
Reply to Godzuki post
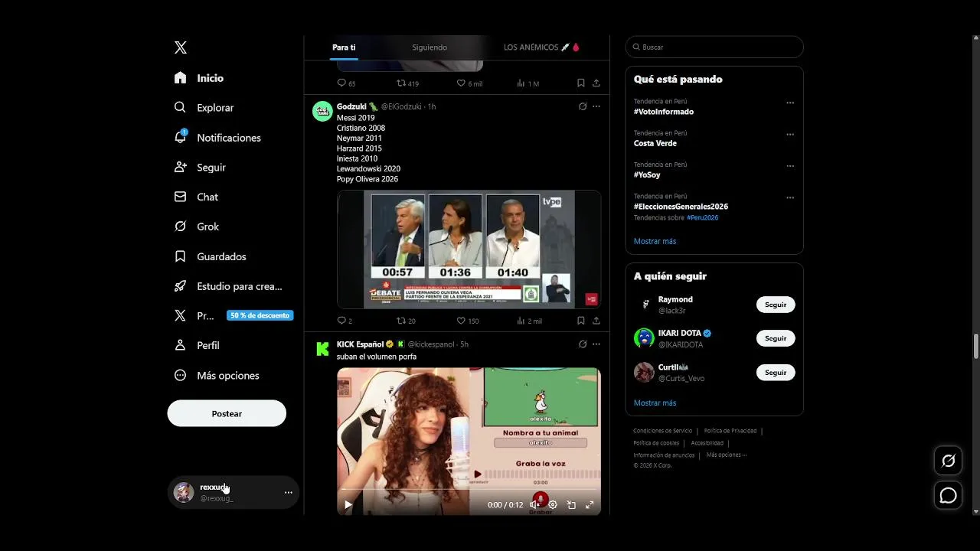345,321
